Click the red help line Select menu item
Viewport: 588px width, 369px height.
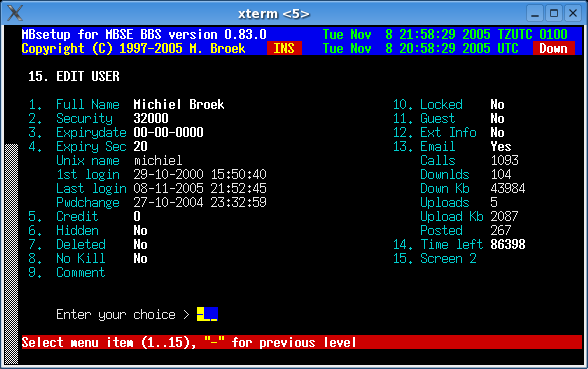[x=302, y=342]
